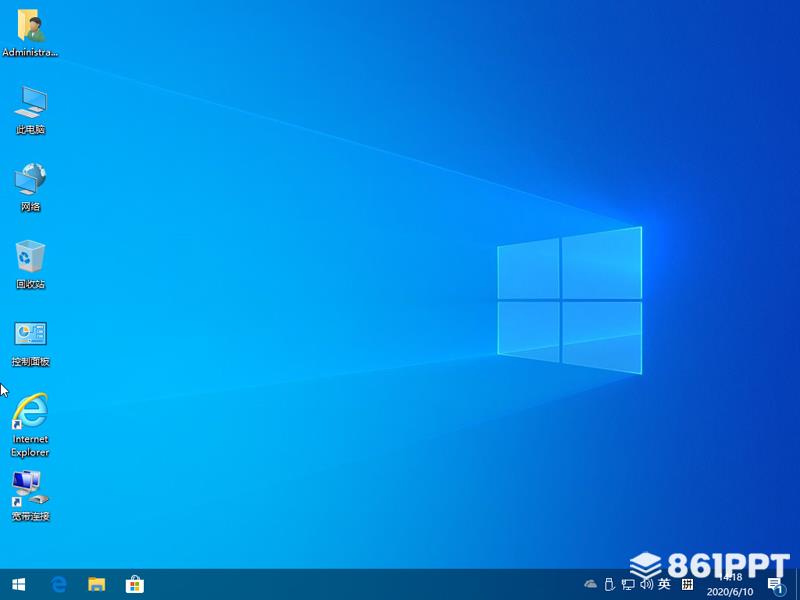The width and height of the screenshot is (800, 600).
Task: Click the OneDrive cloud tray icon
Action: [x=590, y=584]
